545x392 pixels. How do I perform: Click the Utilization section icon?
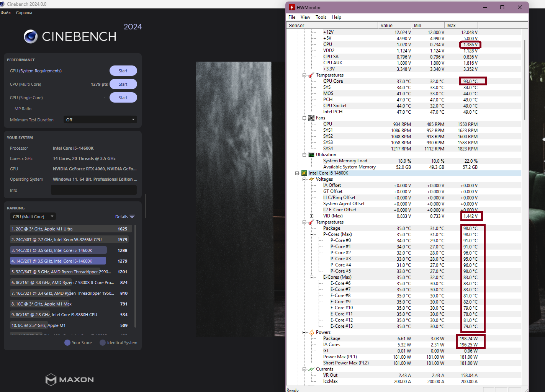click(311, 155)
